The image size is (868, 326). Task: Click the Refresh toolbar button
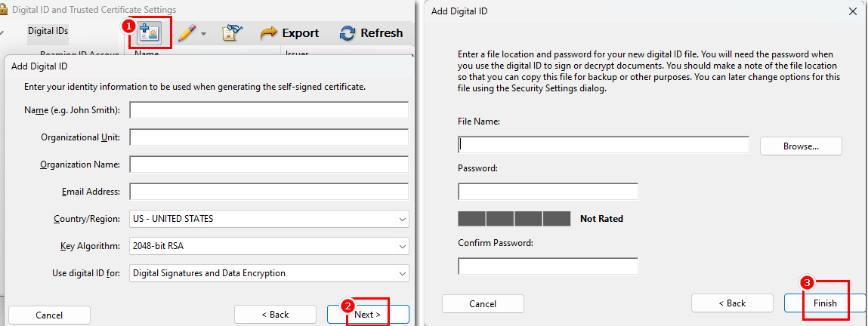pyautogui.click(x=372, y=33)
